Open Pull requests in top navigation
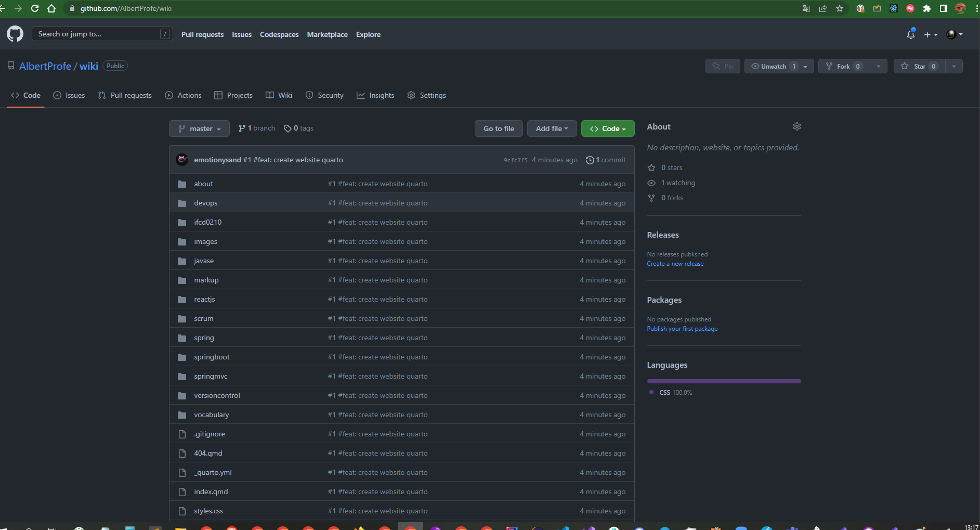 202,34
